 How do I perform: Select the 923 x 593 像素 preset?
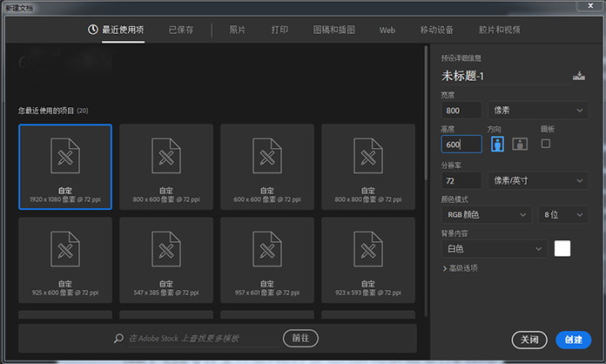point(368,260)
